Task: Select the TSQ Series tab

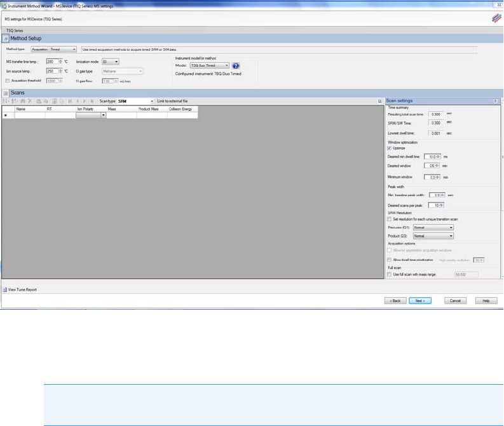Action: (15, 31)
